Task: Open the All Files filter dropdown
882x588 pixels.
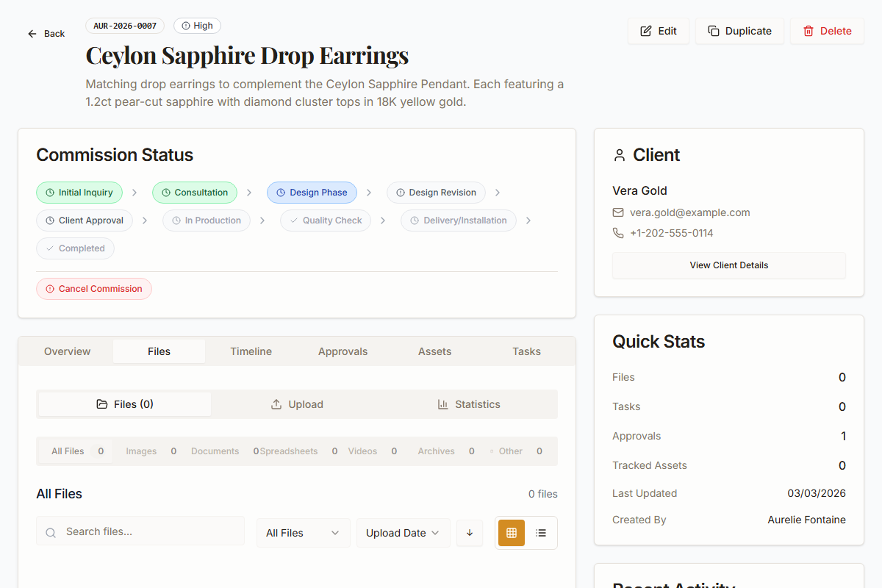Action: [x=303, y=532]
